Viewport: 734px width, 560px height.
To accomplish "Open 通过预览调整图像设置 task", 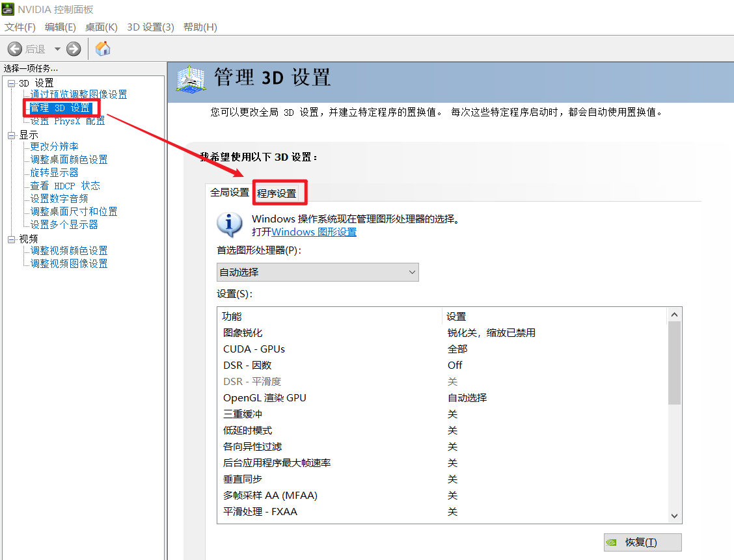I will (x=79, y=94).
